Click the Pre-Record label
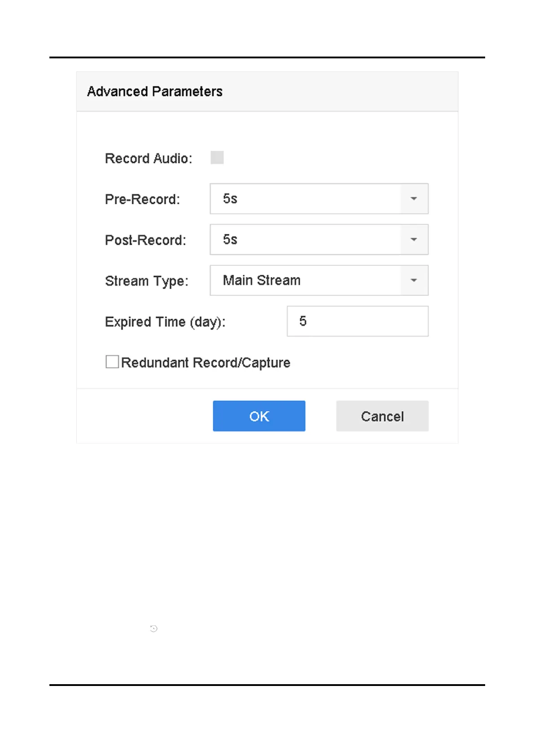This screenshot has width=535, height=756. click(x=142, y=199)
